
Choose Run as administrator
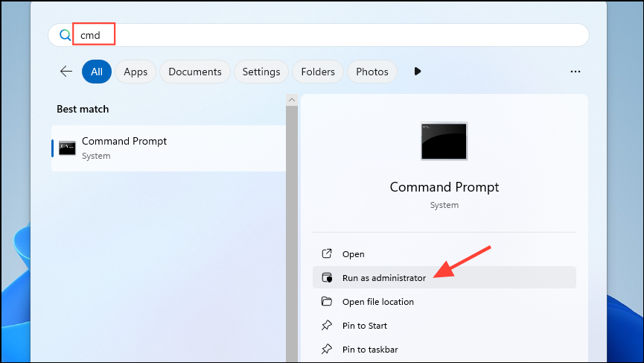pos(444,277)
